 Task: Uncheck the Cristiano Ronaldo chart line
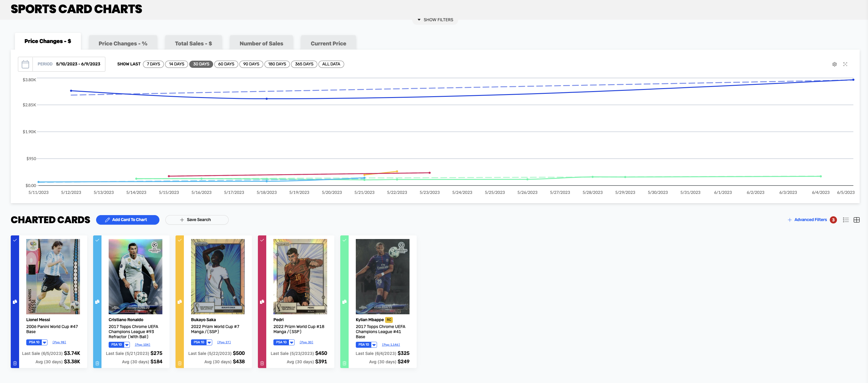pyautogui.click(x=97, y=240)
